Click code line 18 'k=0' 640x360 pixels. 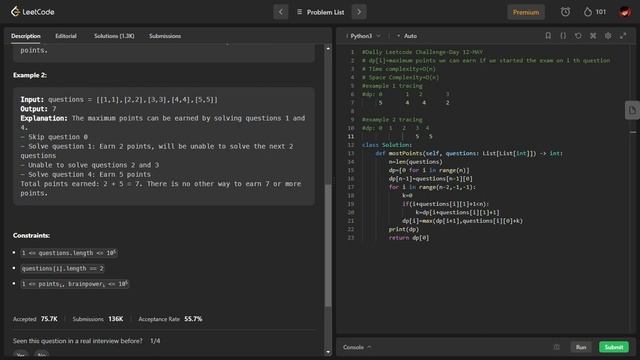point(407,196)
